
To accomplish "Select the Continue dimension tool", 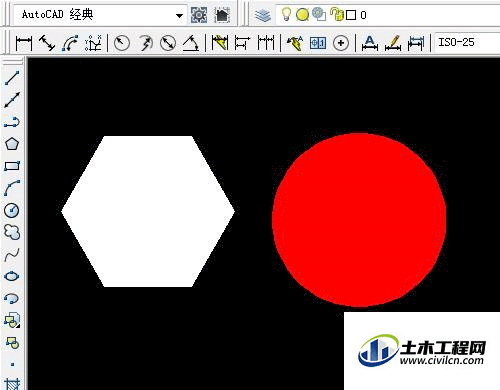I will tap(266, 43).
